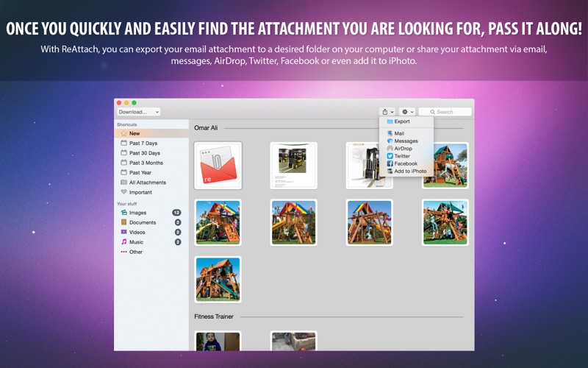This screenshot has width=588, height=368.
Task: Click the Mail stamp icon
Action: tap(390, 133)
